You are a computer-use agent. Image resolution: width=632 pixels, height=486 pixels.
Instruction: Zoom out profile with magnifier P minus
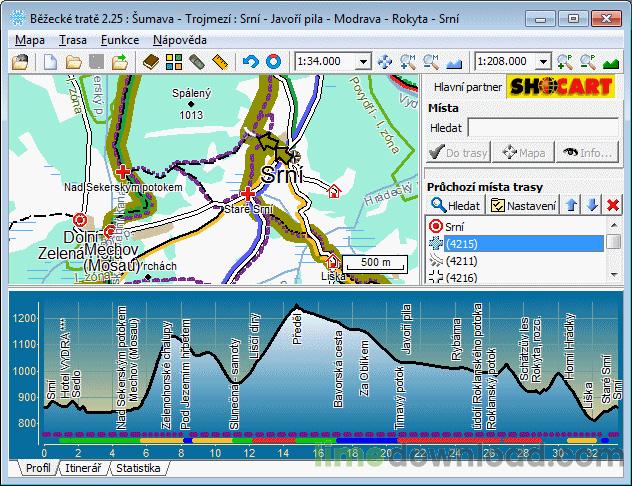coord(588,62)
